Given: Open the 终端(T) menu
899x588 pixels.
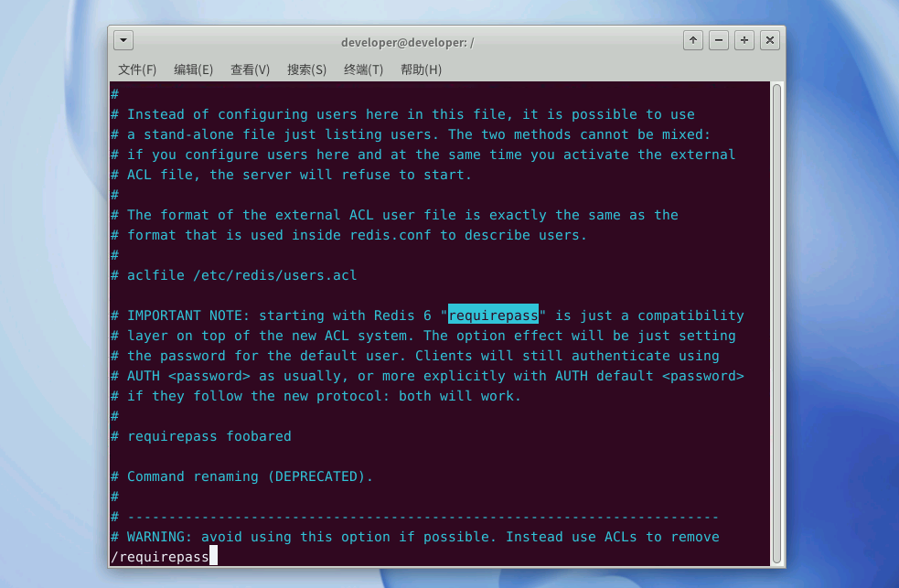Looking at the screenshot, I should [363, 69].
